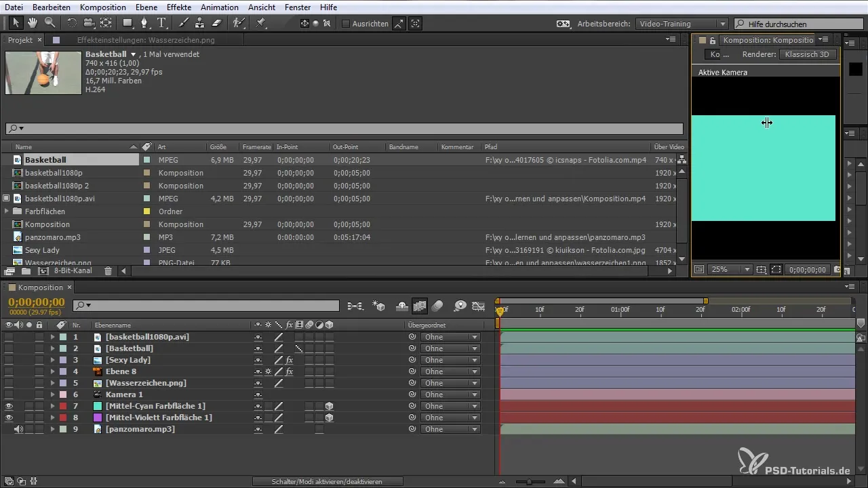
Task: Select the Rectangle shape tool
Action: point(128,23)
